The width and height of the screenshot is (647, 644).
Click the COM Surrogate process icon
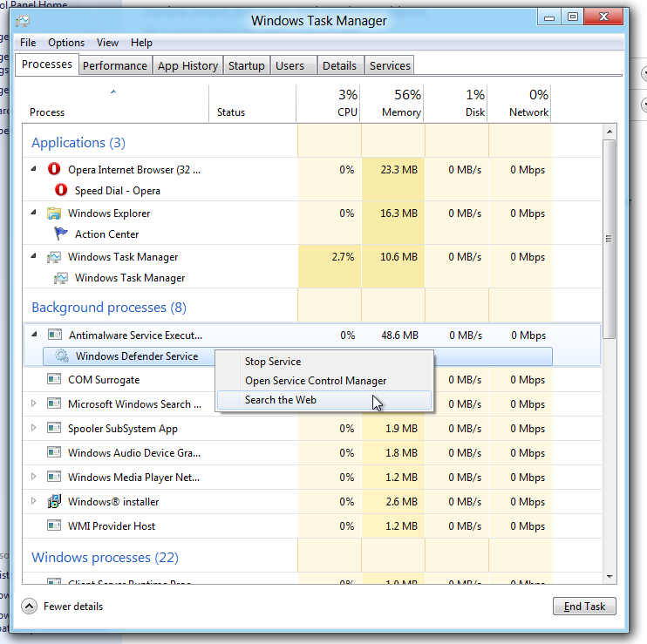pyautogui.click(x=54, y=379)
